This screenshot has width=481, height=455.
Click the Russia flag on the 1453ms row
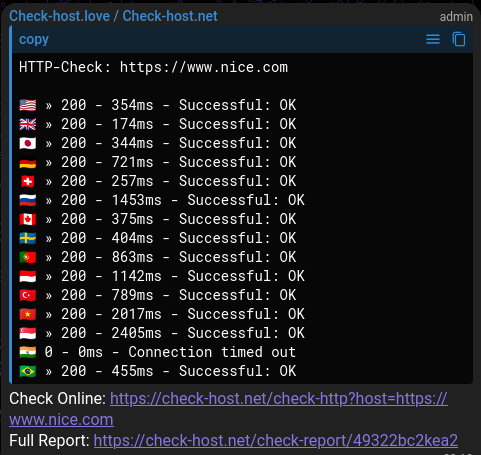[x=28, y=200]
